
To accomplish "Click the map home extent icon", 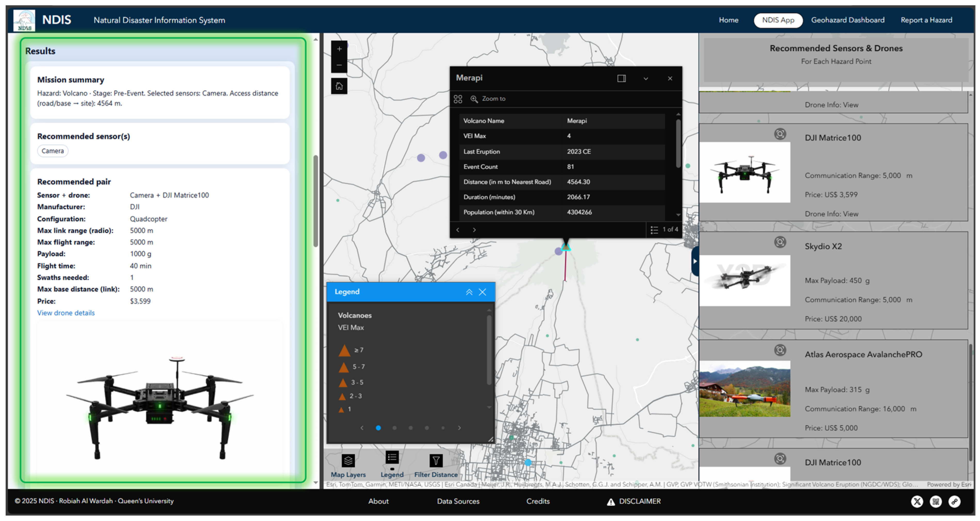I will (339, 86).
